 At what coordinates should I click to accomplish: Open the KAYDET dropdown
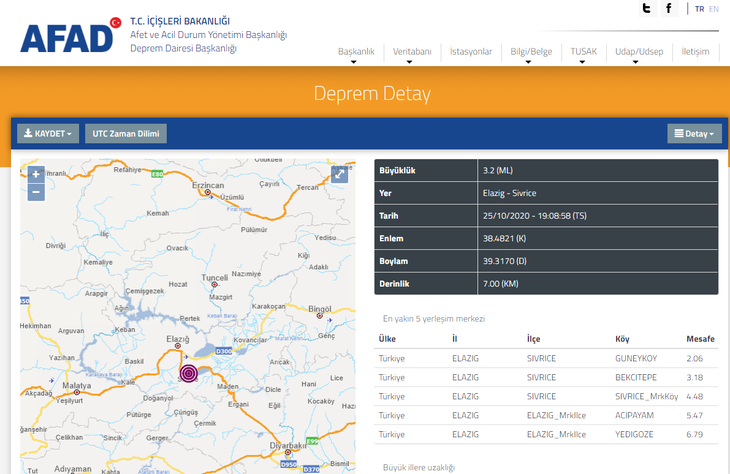48,133
